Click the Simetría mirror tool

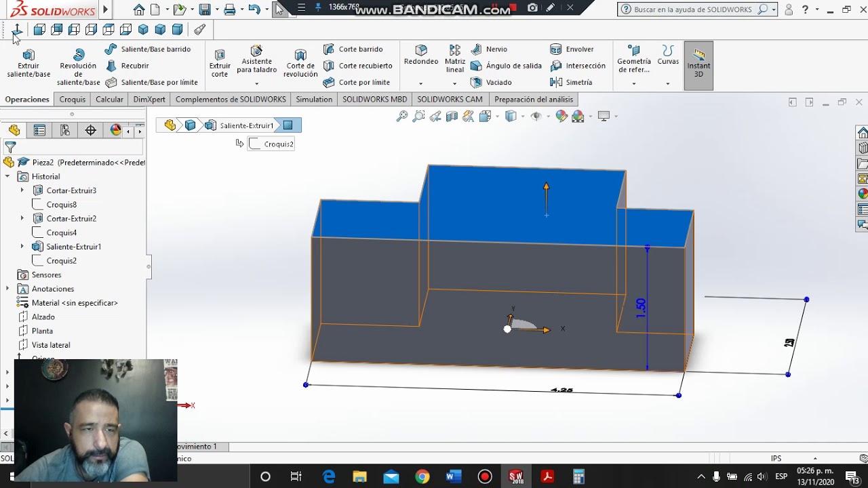coord(571,82)
